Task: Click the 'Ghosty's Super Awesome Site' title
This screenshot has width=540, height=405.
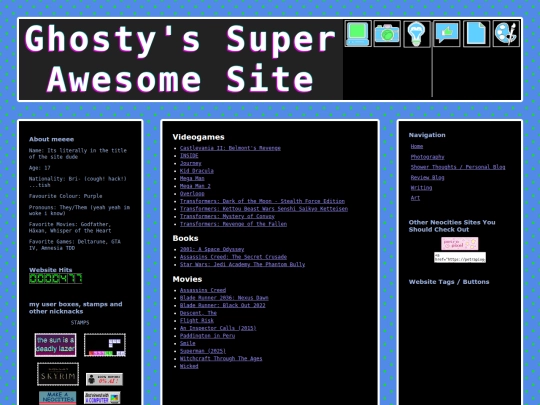Action: (180, 59)
